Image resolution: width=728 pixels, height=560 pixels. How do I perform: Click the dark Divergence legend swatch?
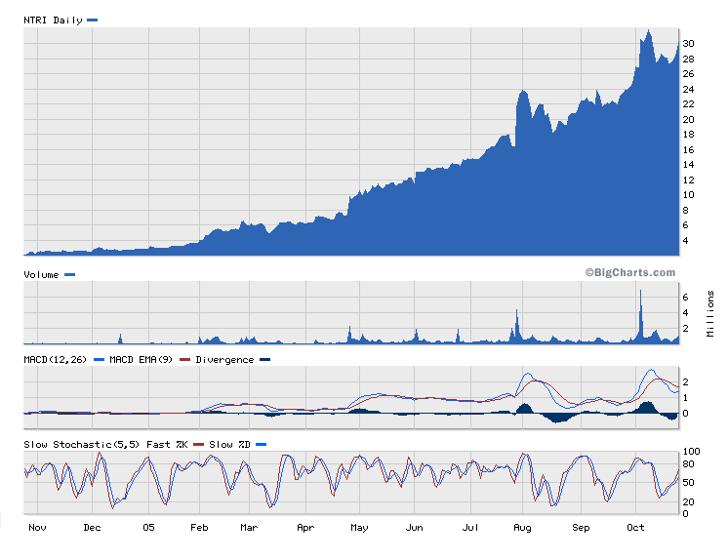coord(265,360)
